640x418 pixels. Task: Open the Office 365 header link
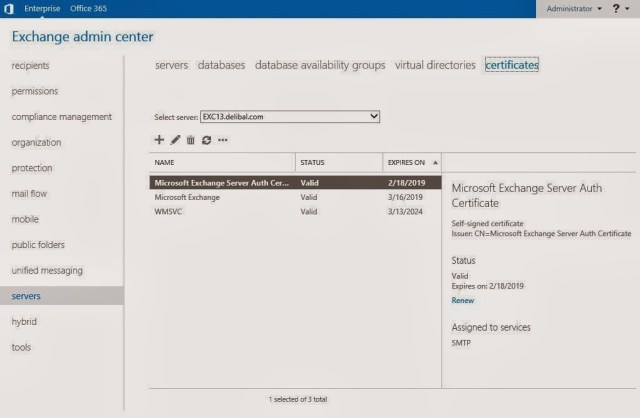[88, 8]
